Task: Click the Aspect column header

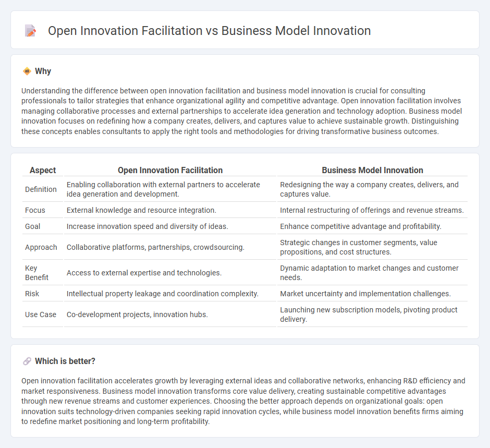Action: (x=43, y=171)
